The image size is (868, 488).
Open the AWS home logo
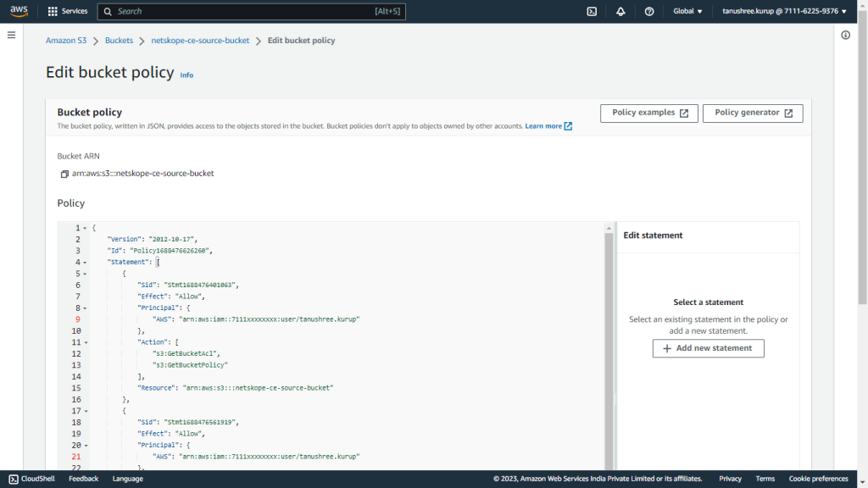(19, 11)
